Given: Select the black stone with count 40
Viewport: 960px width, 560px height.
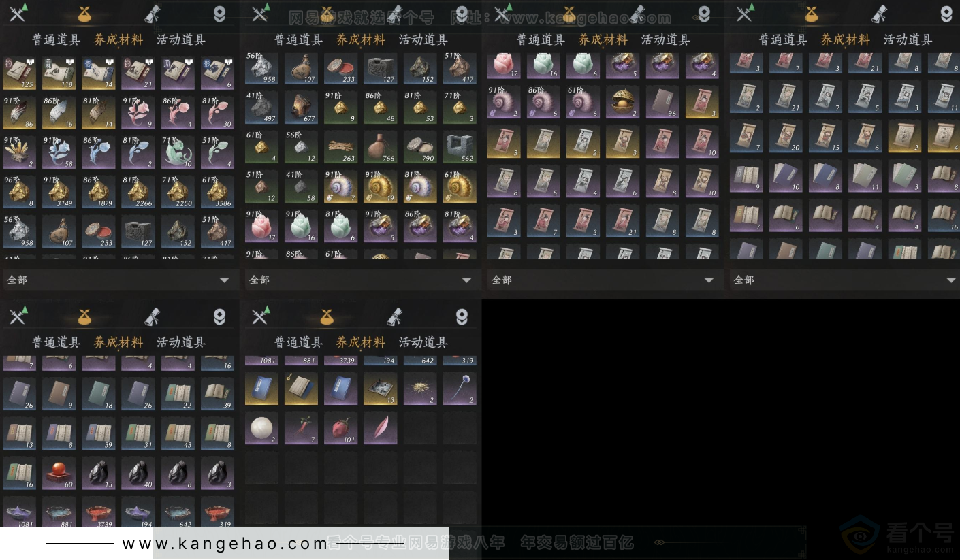Looking at the screenshot, I should point(138,474).
